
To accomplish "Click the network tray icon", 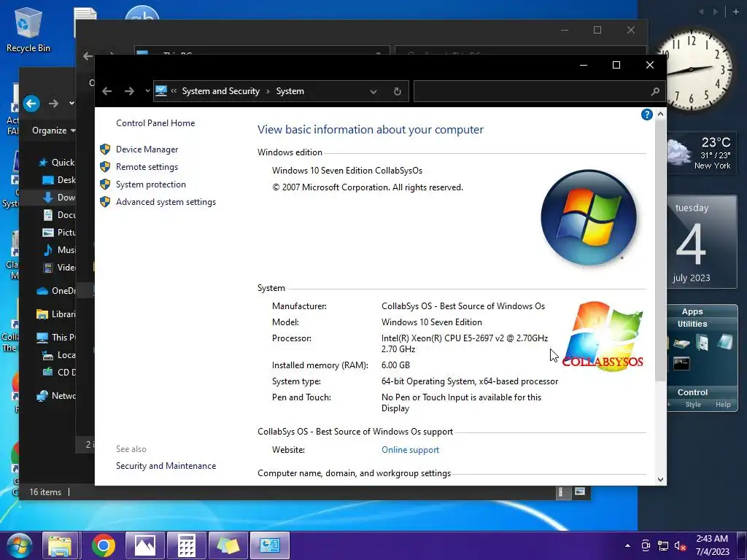I will pyautogui.click(x=662, y=545).
